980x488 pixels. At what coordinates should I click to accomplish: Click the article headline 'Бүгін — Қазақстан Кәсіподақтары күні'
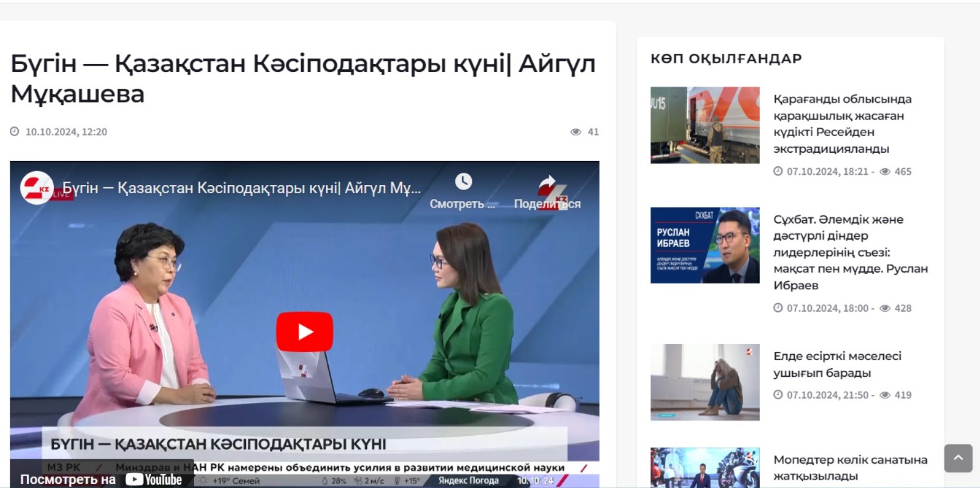(303, 79)
